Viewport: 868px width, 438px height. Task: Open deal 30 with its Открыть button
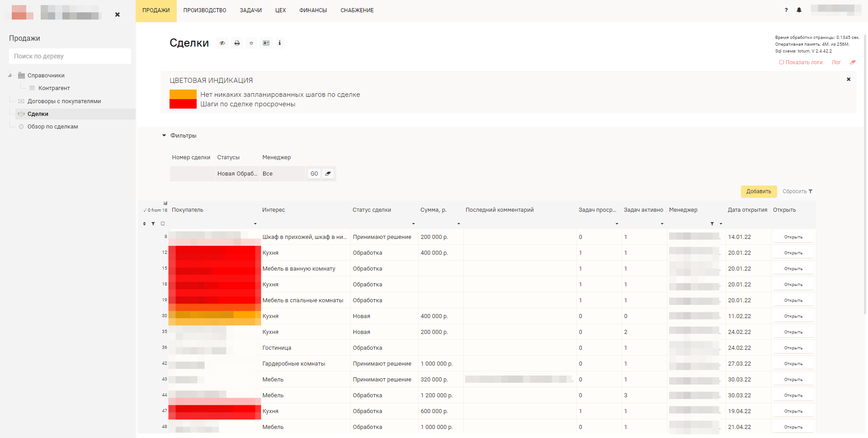[x=793, y=316]
